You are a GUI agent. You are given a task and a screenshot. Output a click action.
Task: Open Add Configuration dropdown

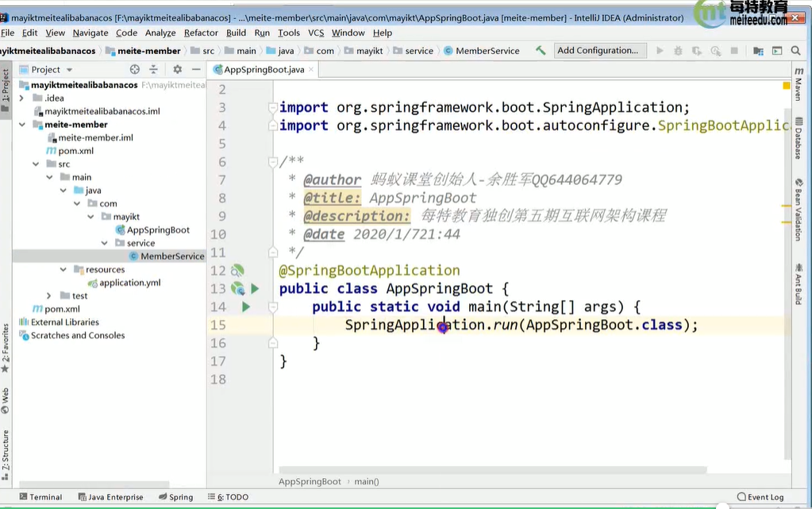click(600, 50)
